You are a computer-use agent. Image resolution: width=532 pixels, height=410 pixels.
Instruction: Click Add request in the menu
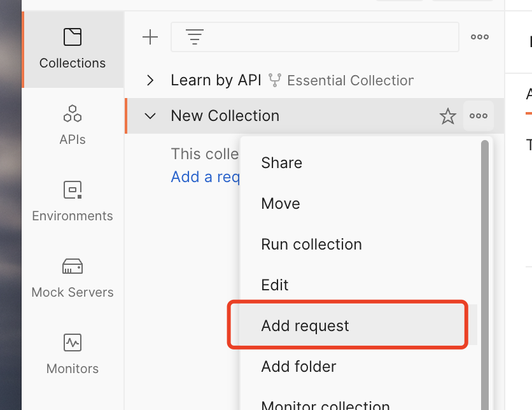(305, 326)
